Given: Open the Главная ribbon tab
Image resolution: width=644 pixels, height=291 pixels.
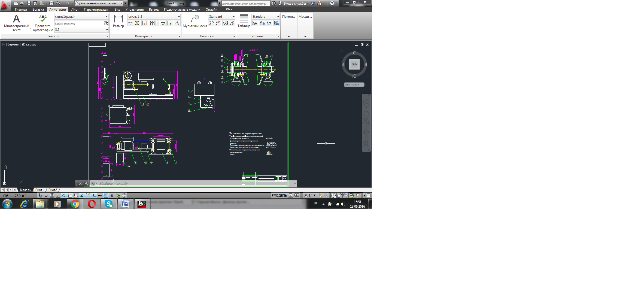Looking at the screenshot, I should pos(21,10).
